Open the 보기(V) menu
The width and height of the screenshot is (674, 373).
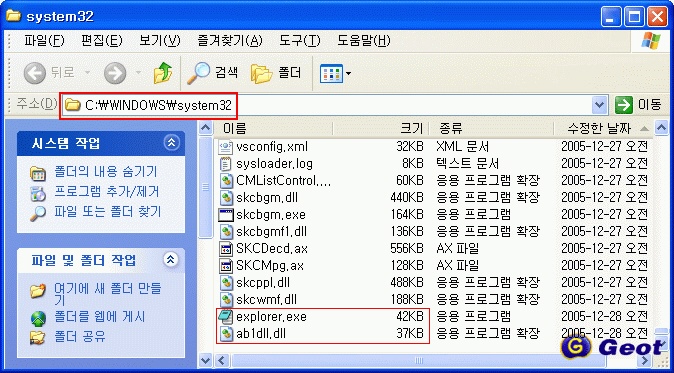click(159, 41)
